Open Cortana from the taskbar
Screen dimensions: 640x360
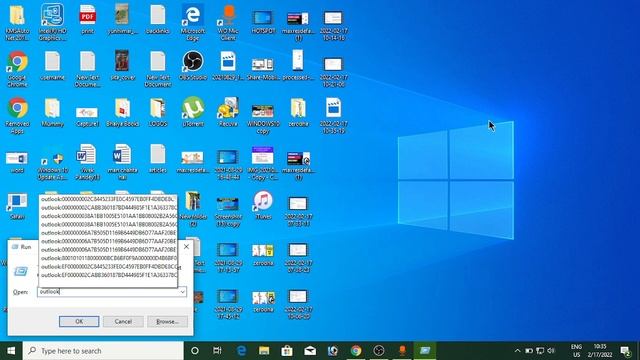pyautogui.click(x=195, y=351)
